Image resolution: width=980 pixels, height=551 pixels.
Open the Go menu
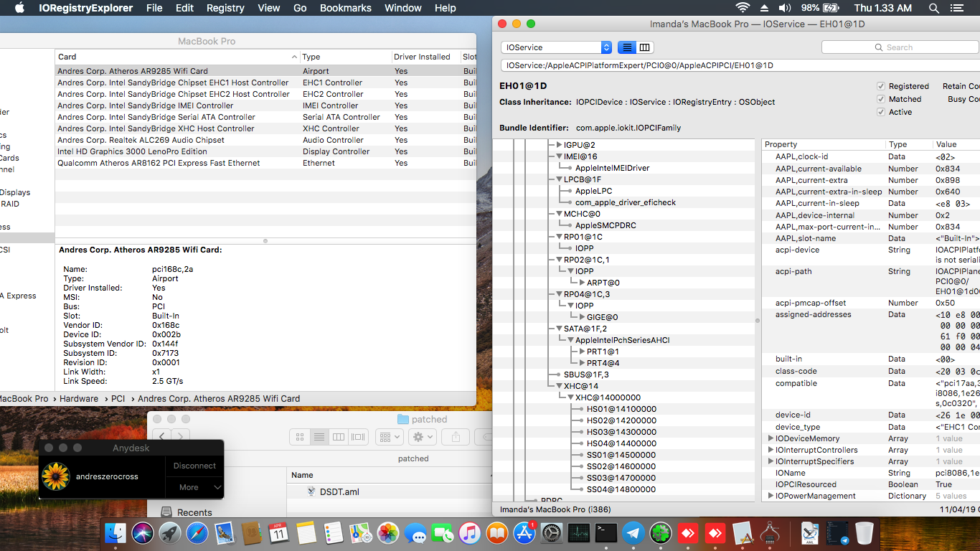300,8
